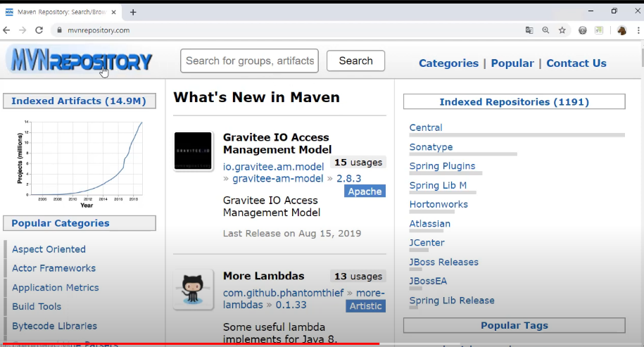Open the Atlassian repository
The image size is (644, 347).
tap(429, 223)
